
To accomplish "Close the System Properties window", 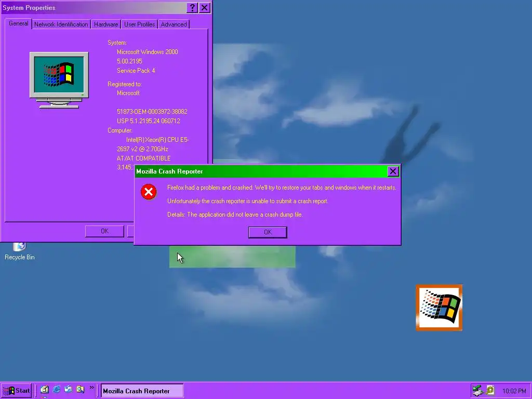I will click(204, 8).
